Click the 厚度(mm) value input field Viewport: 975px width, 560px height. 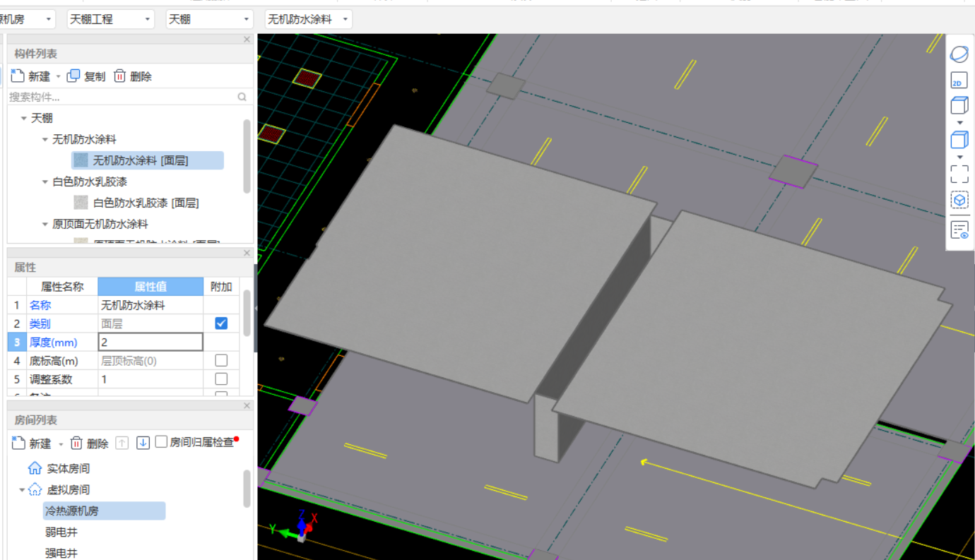(x=150, y=342)
